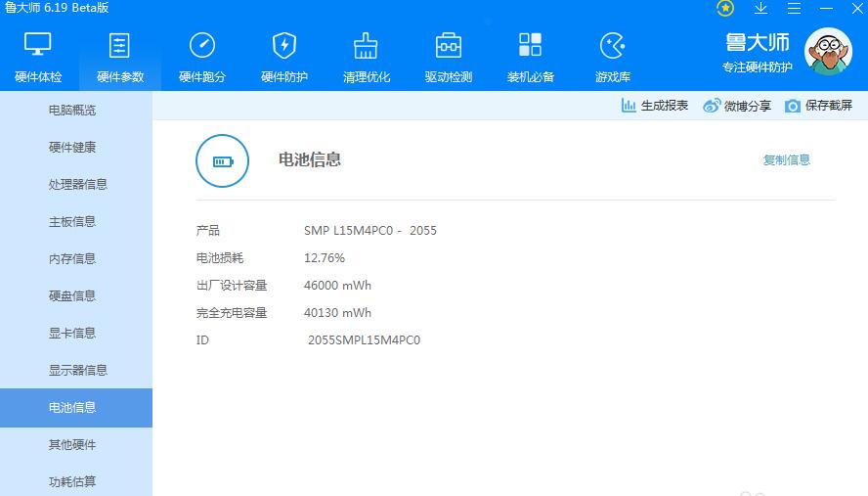Click the download arrow icon in title bar
The image size is (868, 496).
coord(760,8)
